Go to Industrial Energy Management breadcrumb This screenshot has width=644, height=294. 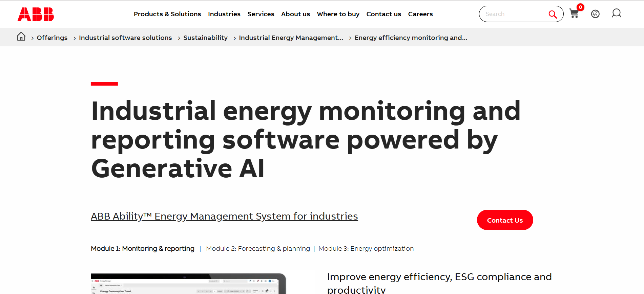click(291, 38)
